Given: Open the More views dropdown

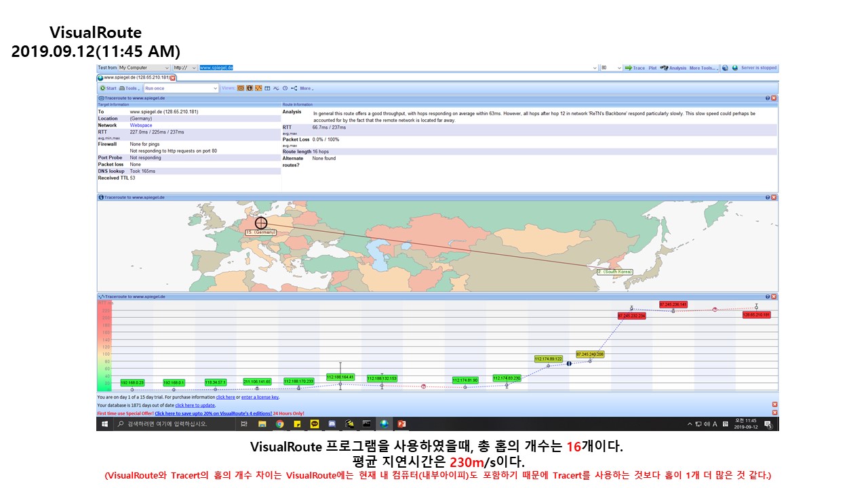Looking at the screenshot, I should click(306, 88).
